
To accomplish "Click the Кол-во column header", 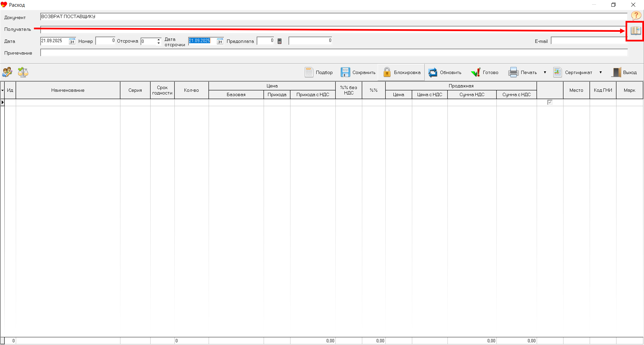I will click(192, 90).
